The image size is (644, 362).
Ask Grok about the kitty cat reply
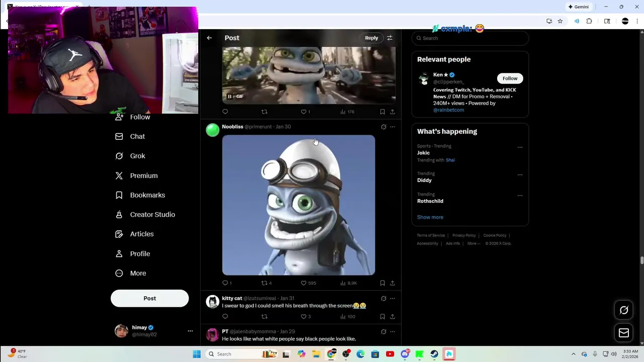[383, 298]
